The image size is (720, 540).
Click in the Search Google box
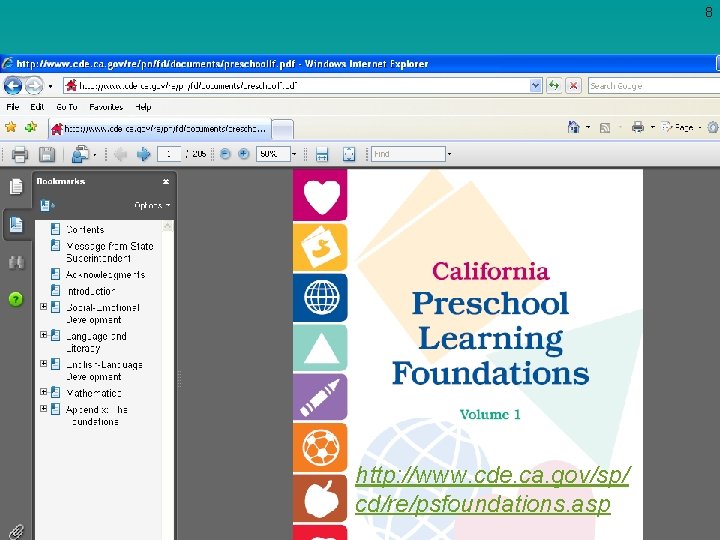pos(654,86)
